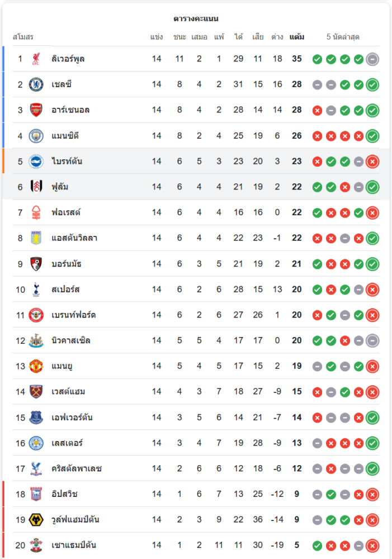Click Brighton's latest match loss indicator

[372, 162]
